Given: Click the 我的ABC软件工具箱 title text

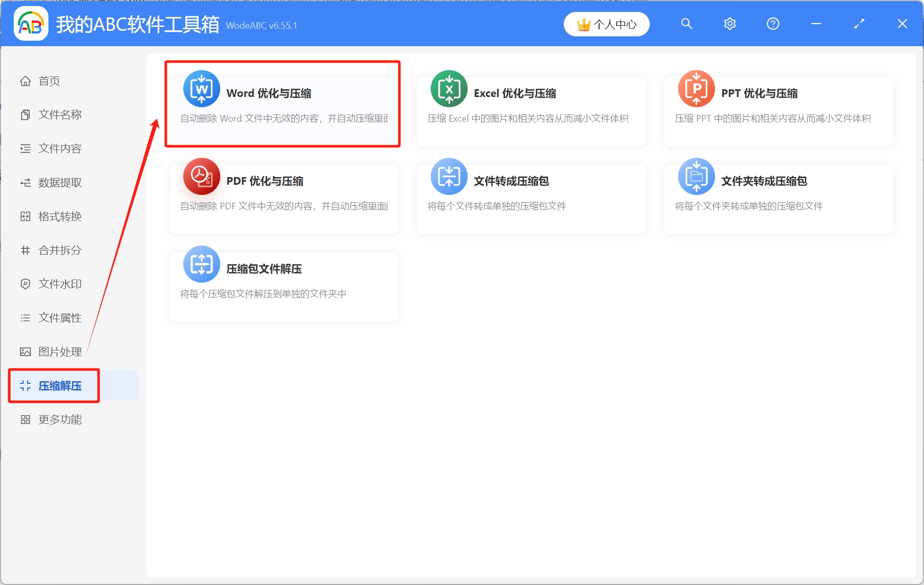Looking at the screenshot, I should pyautogui.click(x=138, y=24).
